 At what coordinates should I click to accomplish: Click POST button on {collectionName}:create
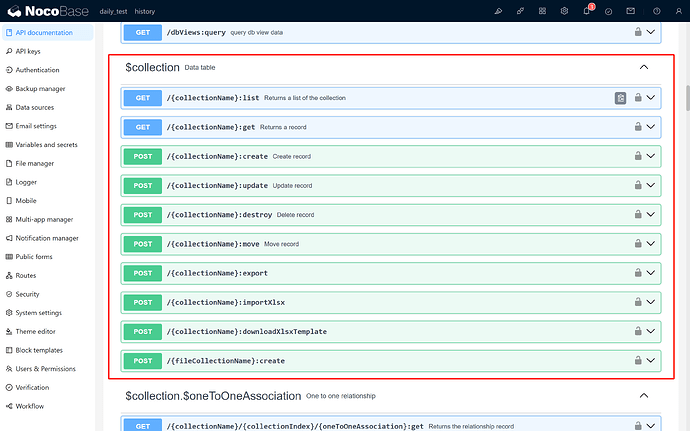tap(143, 156)
